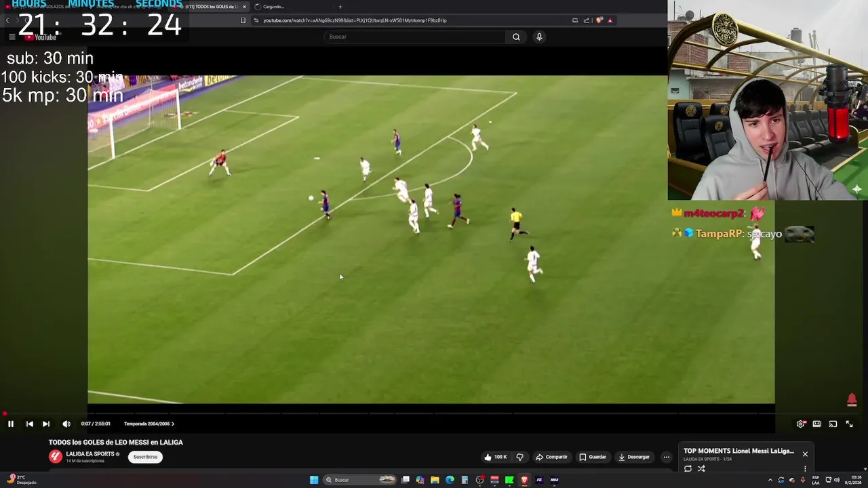Viewport: 868px width, 488px height.
Task: Dislike the Messi goals video
Action: [x=520, y=457]
